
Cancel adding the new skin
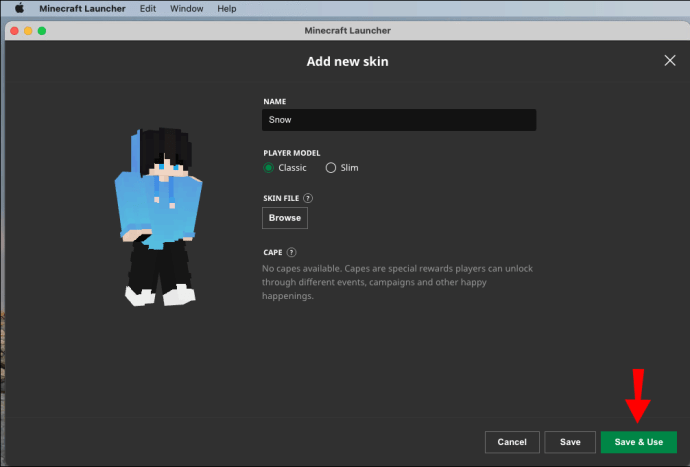(512, 442)
